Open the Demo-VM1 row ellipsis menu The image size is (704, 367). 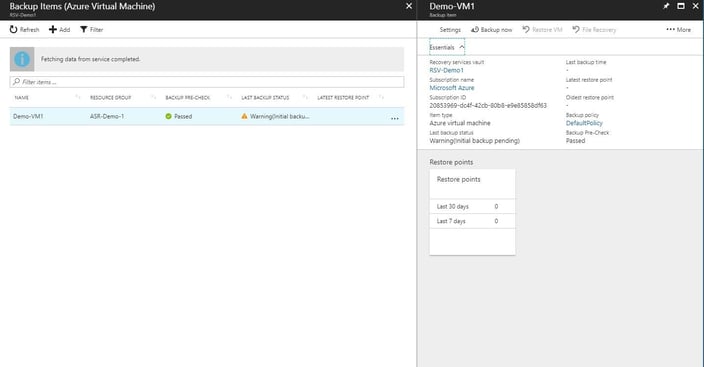click(x=395, y=118)
